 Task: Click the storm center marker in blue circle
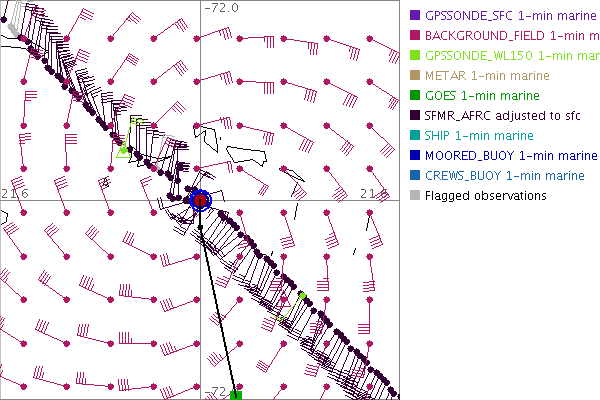200,200
